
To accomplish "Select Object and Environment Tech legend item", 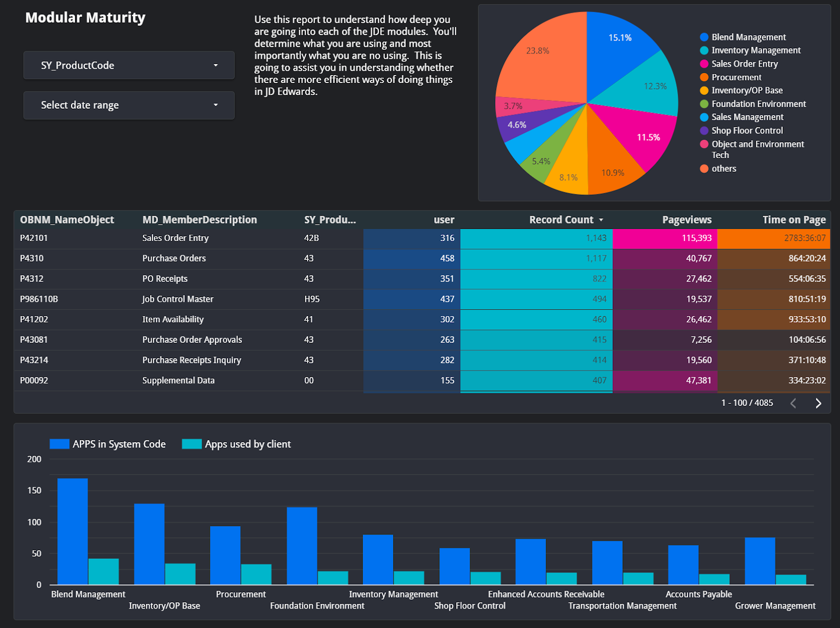I will click(x=752, y=149).
